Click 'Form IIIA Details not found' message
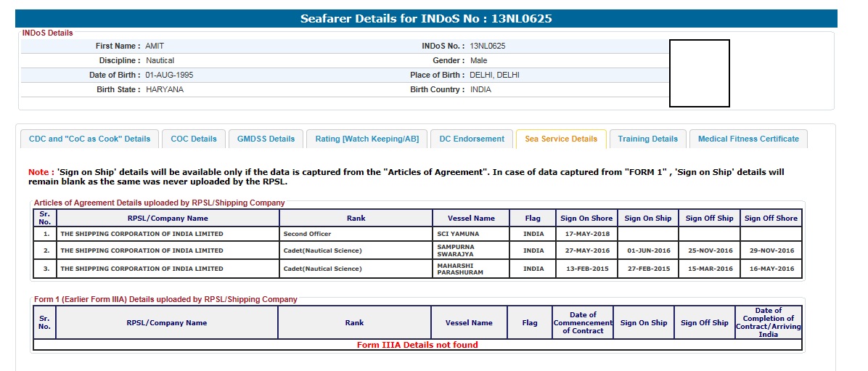 click(x=417, y=345)
